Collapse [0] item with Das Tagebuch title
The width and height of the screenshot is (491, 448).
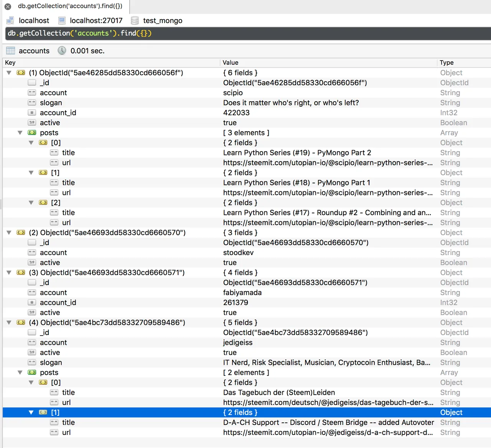31,382
